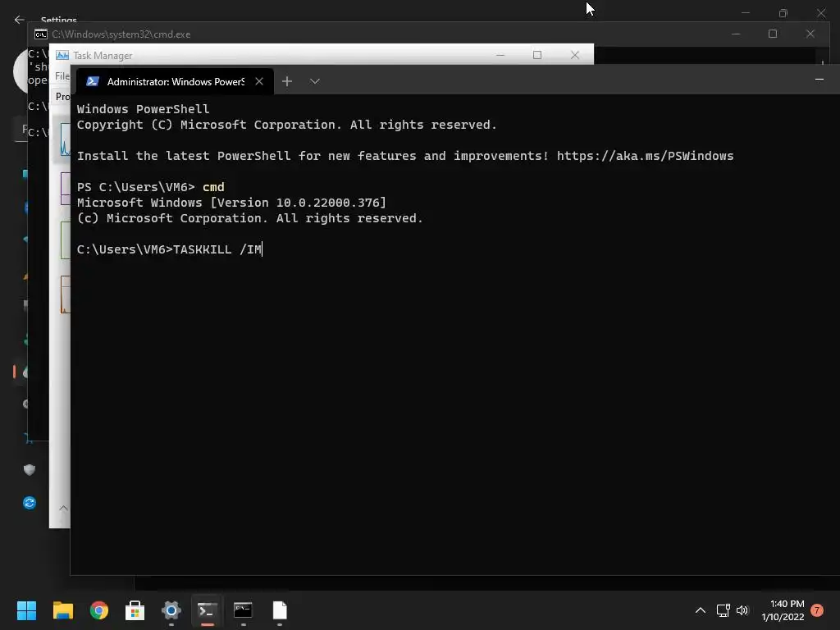Viewport: 840px width, 630px height.
Task: Switch to Windows Terminal taskbar icon
Action: (208, 610)
